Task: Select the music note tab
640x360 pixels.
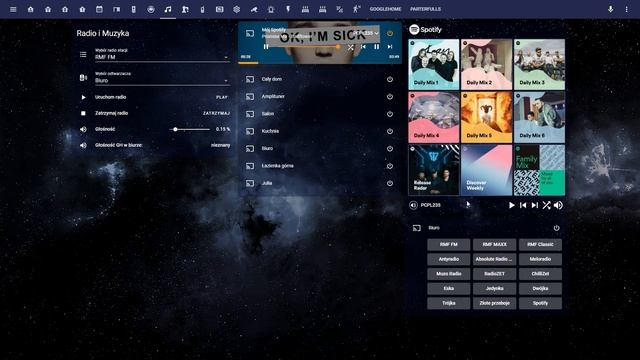Action: click(x=168, y=9)
